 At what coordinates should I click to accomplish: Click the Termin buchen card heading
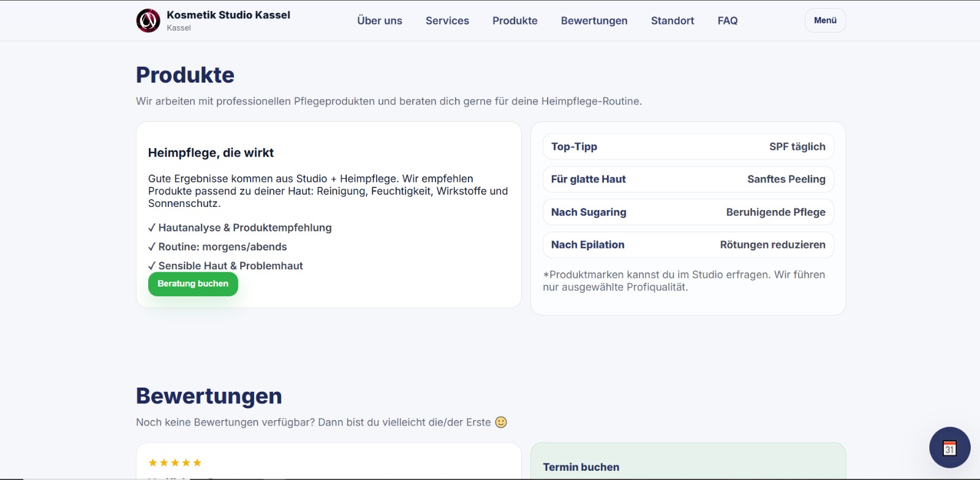pyautogui.click(x=581, y=467)
